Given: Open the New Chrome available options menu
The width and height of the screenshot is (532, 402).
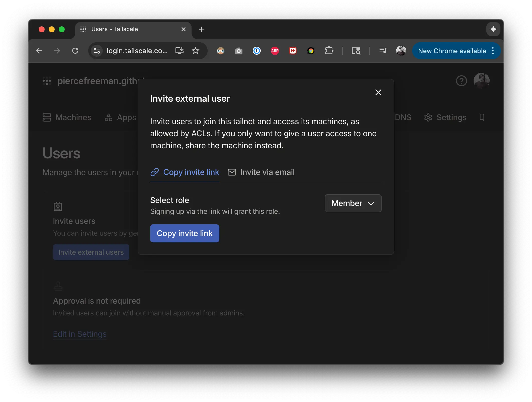Looking at the screenshot, I should [x=493, y=51].
